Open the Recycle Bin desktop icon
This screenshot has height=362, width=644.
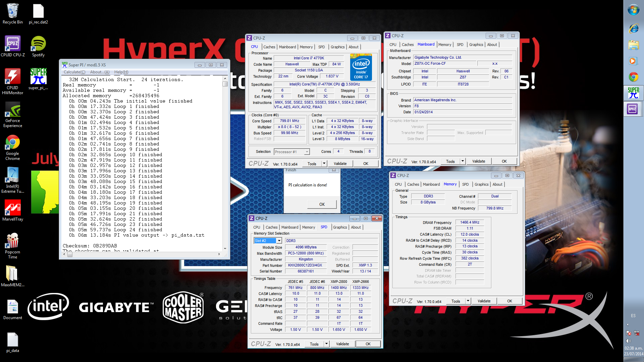pyautogui.click(x=12, y=13)
